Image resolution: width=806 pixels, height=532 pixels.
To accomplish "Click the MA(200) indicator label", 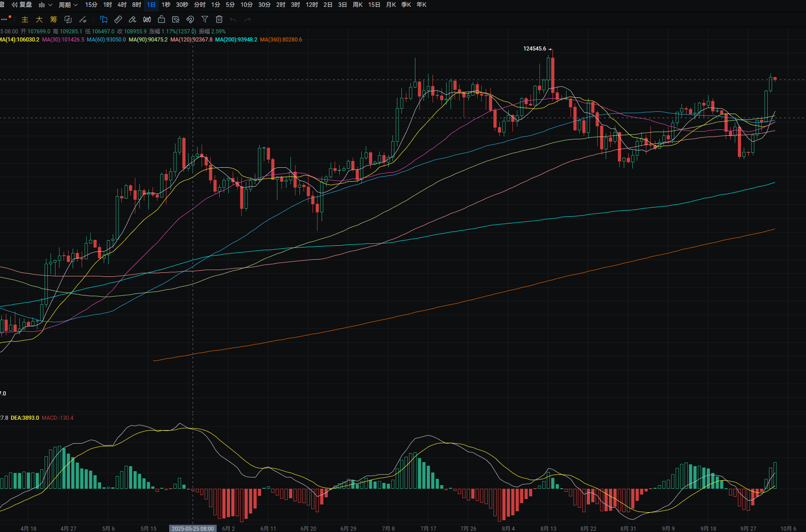I will (236, 40).
